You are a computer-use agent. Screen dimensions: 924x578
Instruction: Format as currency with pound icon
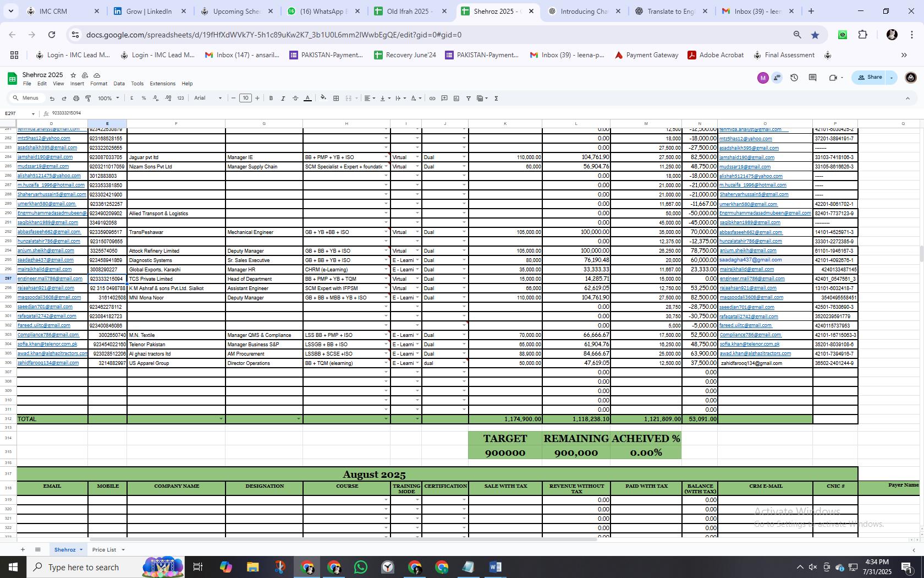pos(131,99)
